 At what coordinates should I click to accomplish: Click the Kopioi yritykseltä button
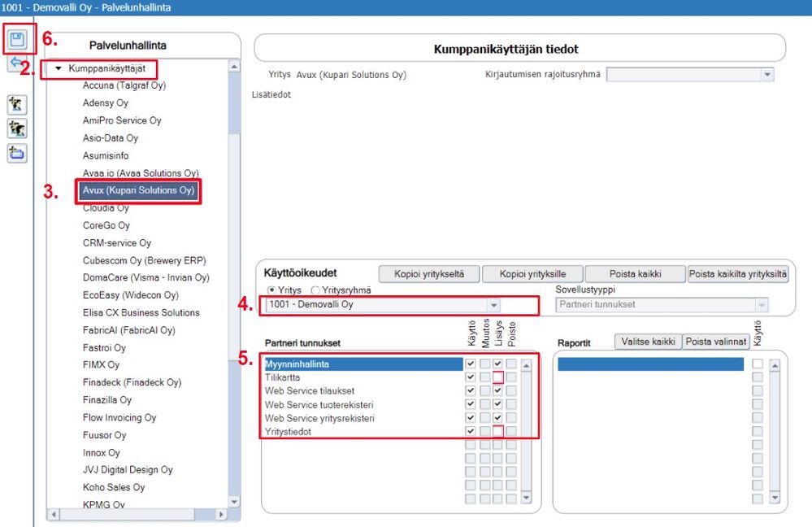point(429,273)
